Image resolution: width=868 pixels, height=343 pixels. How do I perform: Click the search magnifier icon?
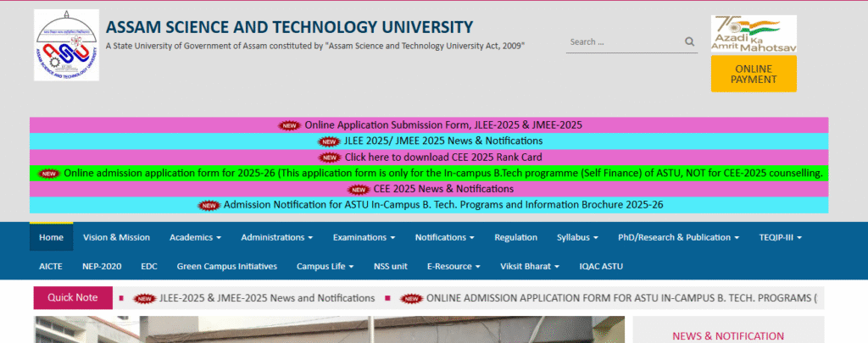(689, 41)
